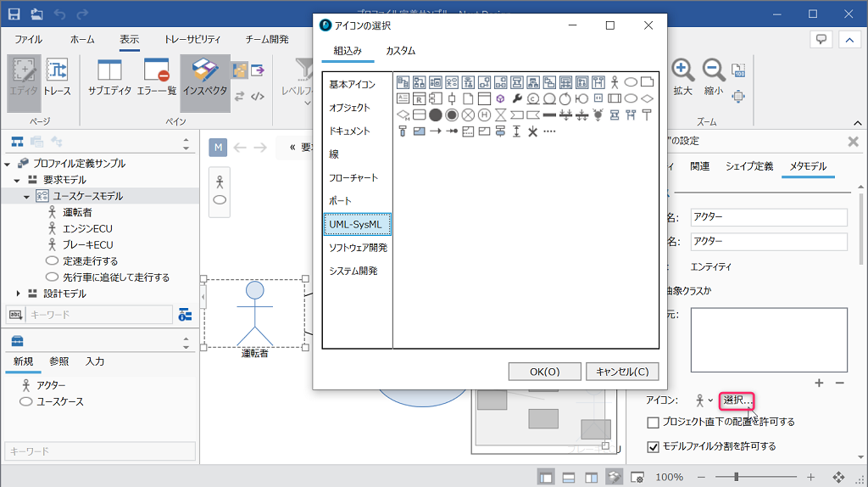Click the M model navigation button
The width and height of the screenshot is (868, 487).
coord(218,148)
